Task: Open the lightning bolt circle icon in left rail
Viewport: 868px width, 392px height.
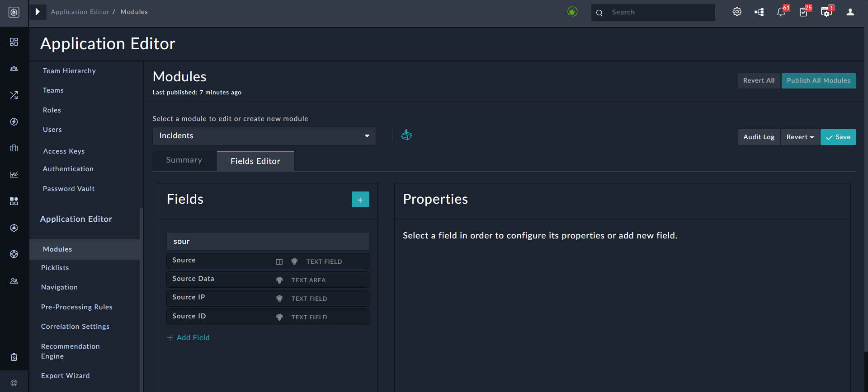Action: pyautogui.click(x=14, y=121)
